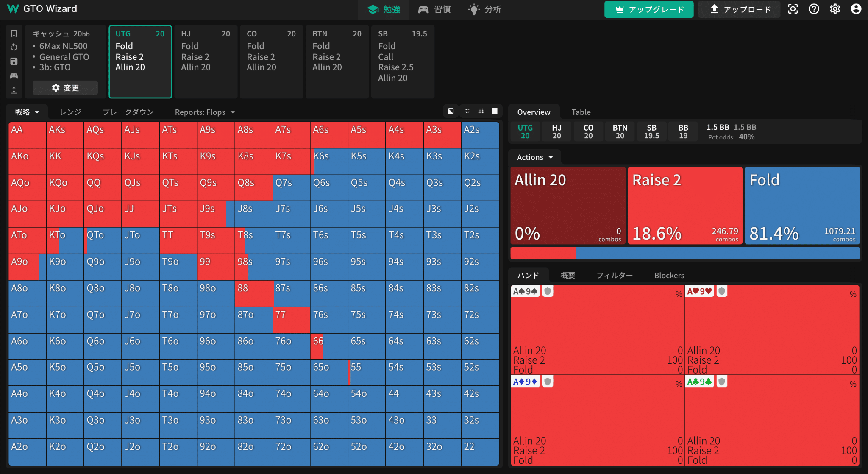Click the vertical expand/collapse height icon
The height and width of the screenshot is (474, 868).
[14, 89]
